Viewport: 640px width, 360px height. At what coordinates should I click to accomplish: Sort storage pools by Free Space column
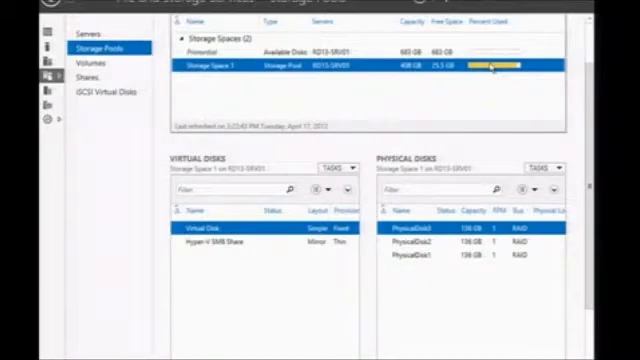click(447, 21)
